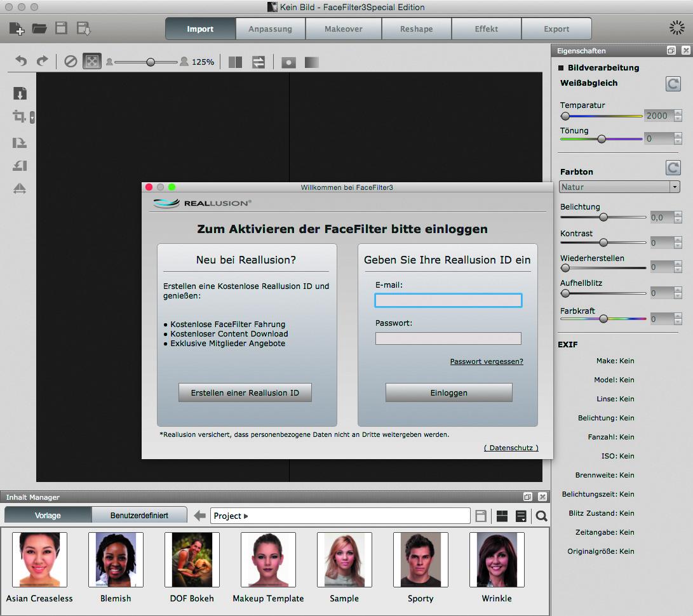693x616 pixels.
Task: Switch to the Effekt tab
Action: (x=486, y=29)
